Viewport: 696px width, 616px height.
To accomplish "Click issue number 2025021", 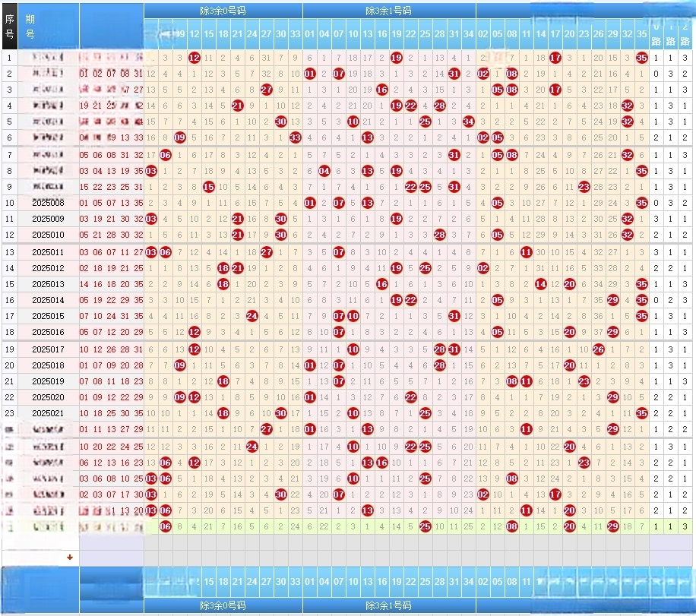I will pyautogui.click(x=48, y=413).
